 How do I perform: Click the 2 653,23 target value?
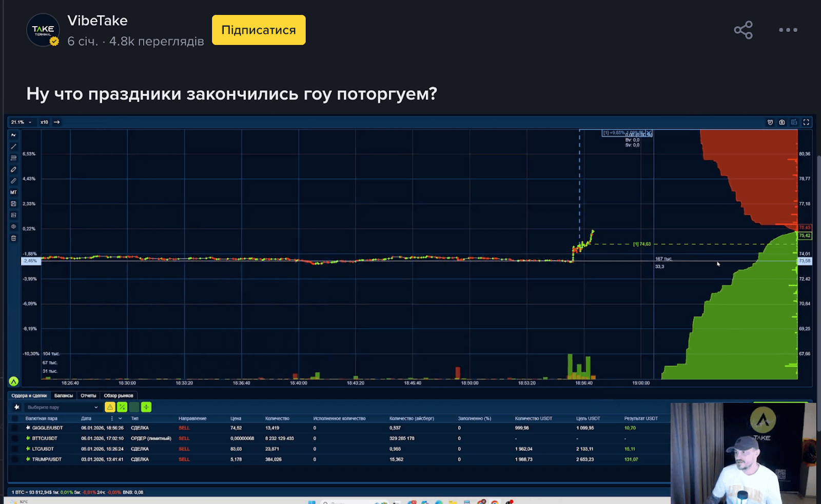click(585, 459)
